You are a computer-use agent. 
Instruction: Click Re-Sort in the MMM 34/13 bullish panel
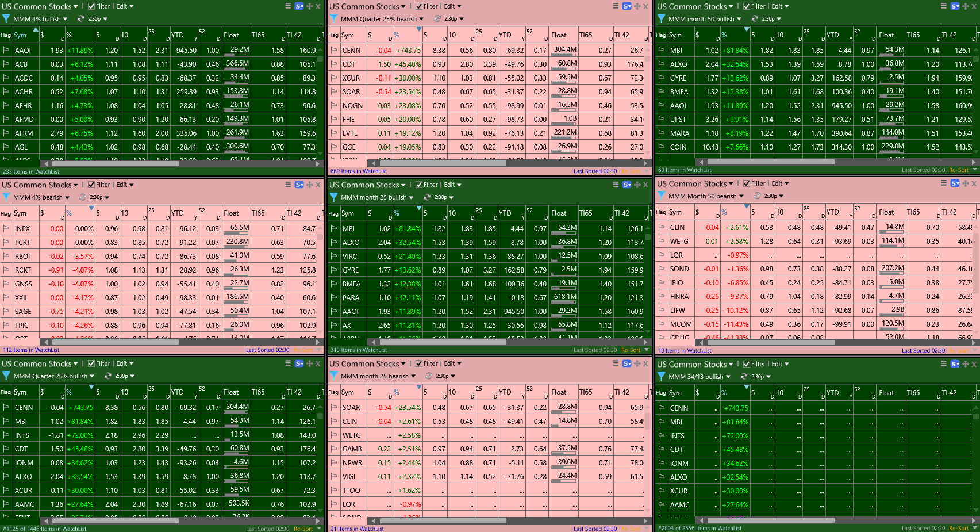pos(958,528)
